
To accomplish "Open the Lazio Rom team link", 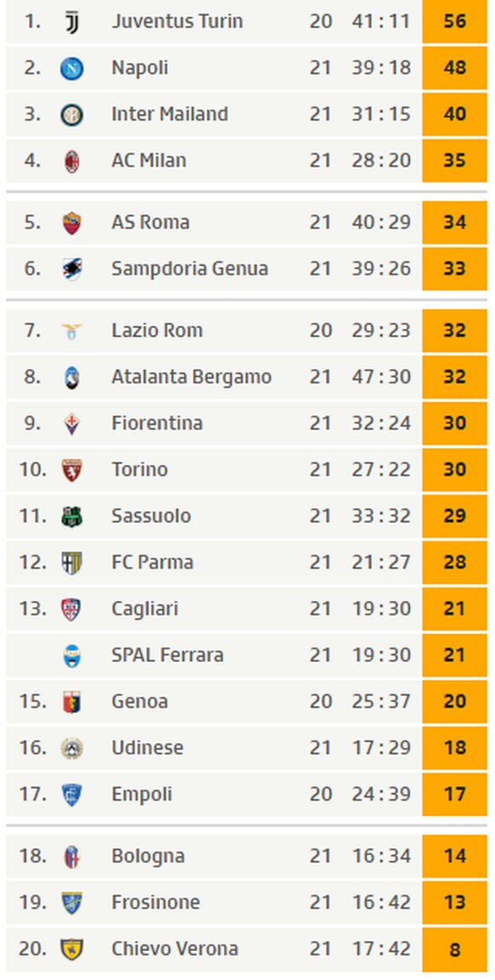I will pyautogui.click(x=157, y=330).
